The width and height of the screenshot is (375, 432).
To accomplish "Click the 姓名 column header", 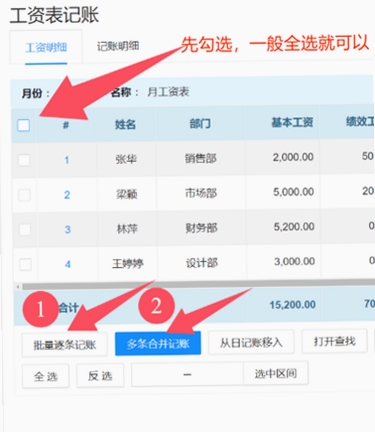I will [125, 125].
